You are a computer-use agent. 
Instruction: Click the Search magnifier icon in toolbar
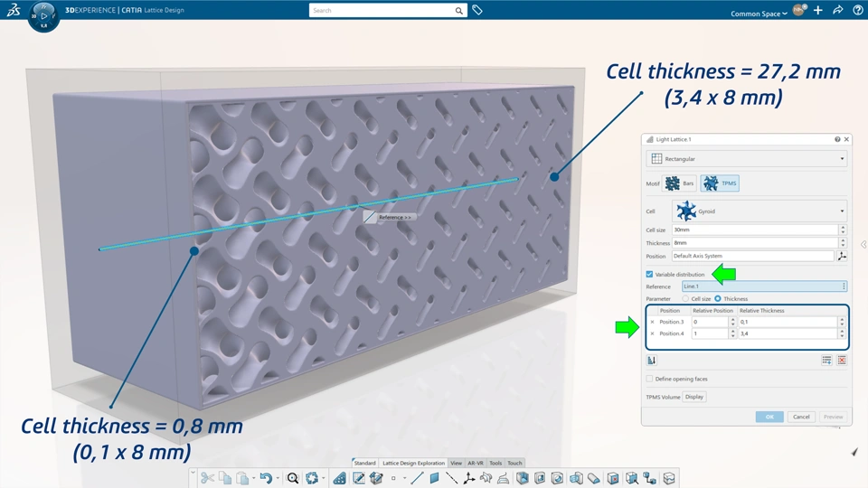(293, 478)
